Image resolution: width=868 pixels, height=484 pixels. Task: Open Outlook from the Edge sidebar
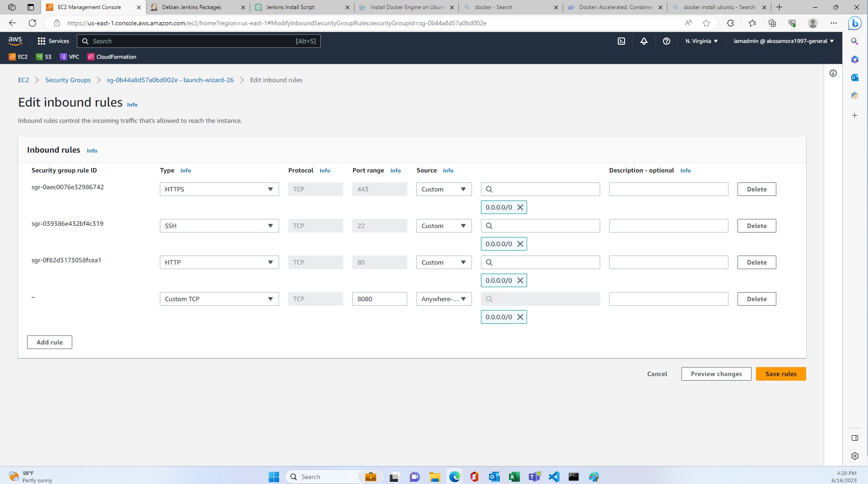(854, 77)
